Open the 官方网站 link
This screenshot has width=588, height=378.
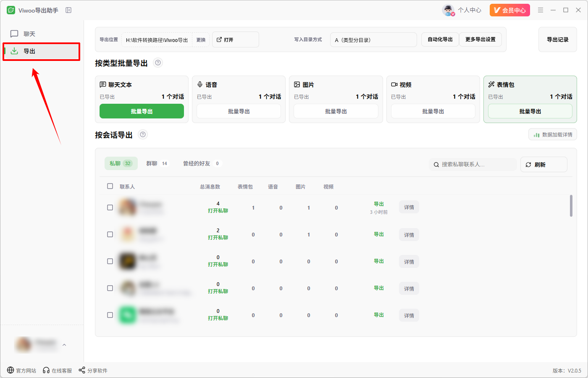21,370
